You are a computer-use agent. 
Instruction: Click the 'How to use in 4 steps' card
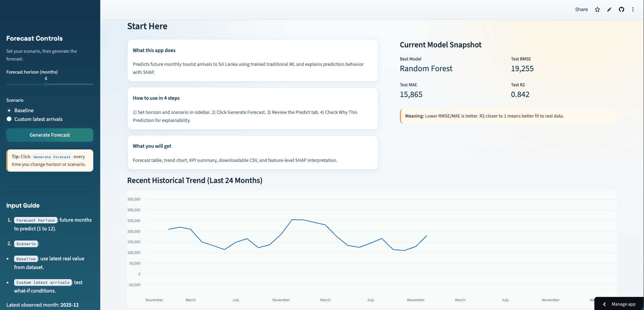[x=253, y=108]
